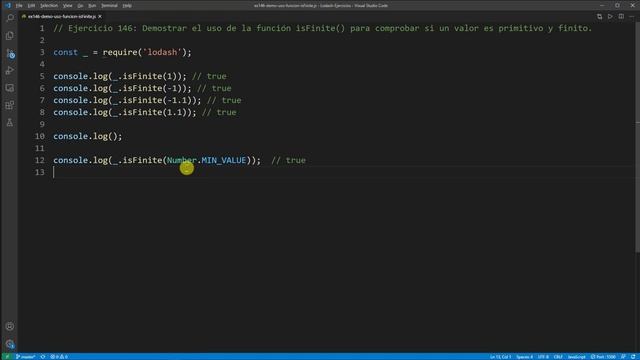Open errors and warnings count in status bar
The height and width of the screenshot is (360, 640).
(x=59, y=357)
